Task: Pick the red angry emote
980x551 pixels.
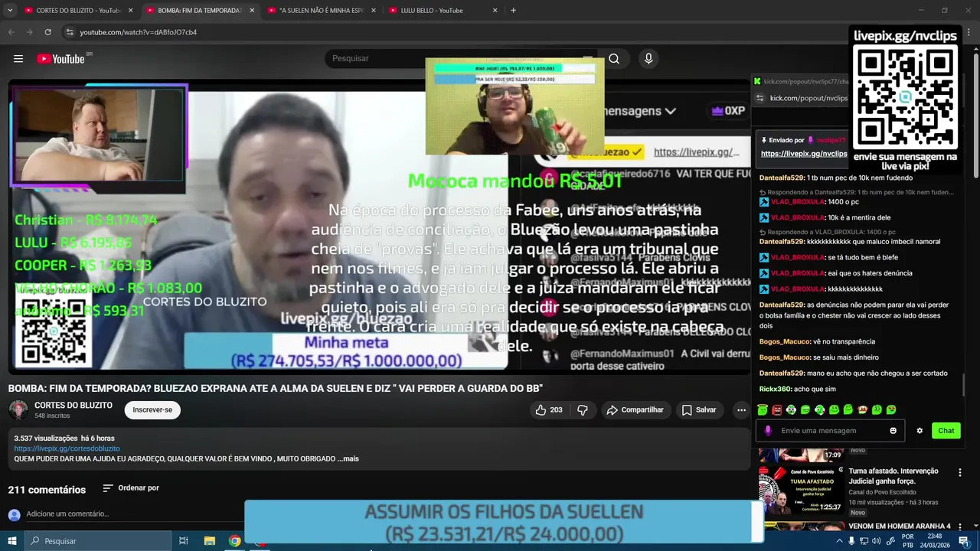Action: tap(777, 410)
